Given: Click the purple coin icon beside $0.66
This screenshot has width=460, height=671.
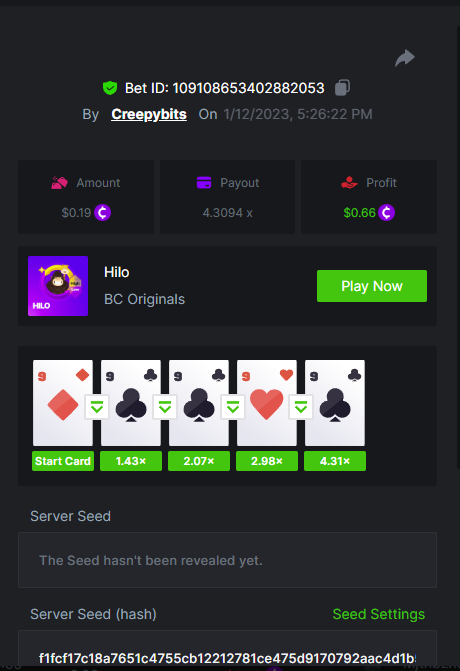Looking at the screenshot, I should 386,212.
